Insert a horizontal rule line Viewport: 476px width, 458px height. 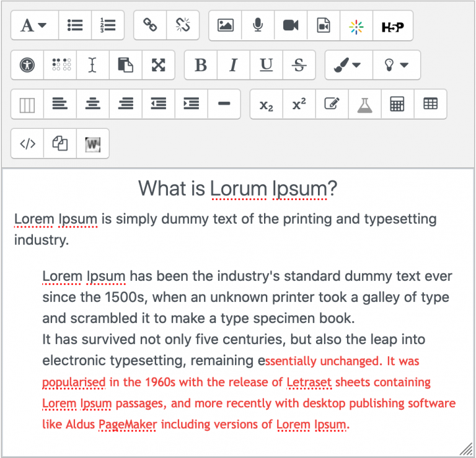224,104
